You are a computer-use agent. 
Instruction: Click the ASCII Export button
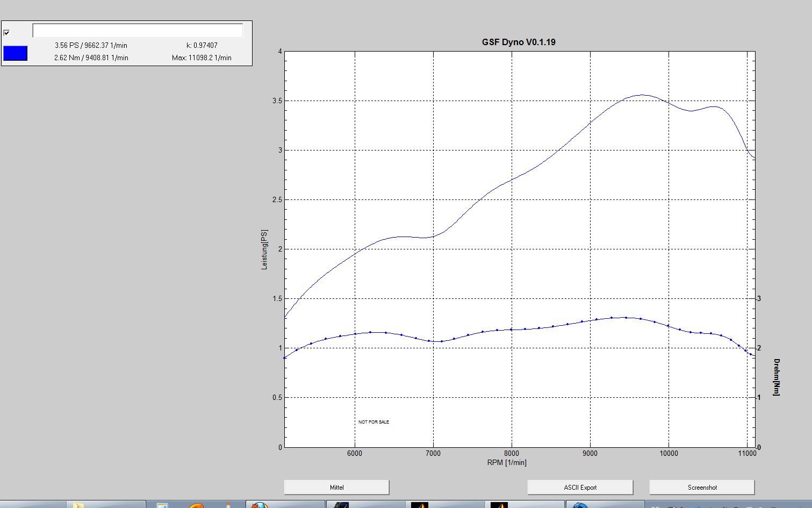click(x=580, y=488)
